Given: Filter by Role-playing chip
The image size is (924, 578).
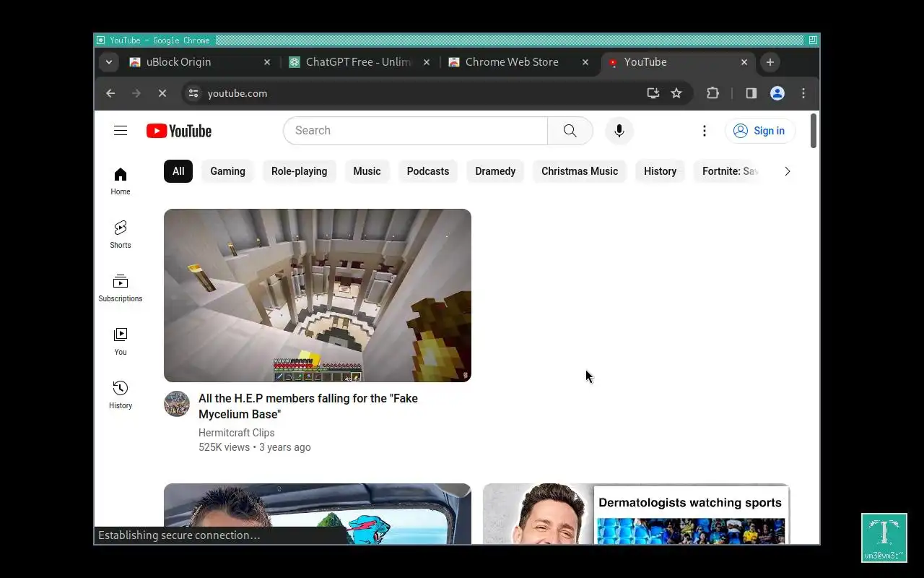Looking at the screenshot, I should (299, 171).
